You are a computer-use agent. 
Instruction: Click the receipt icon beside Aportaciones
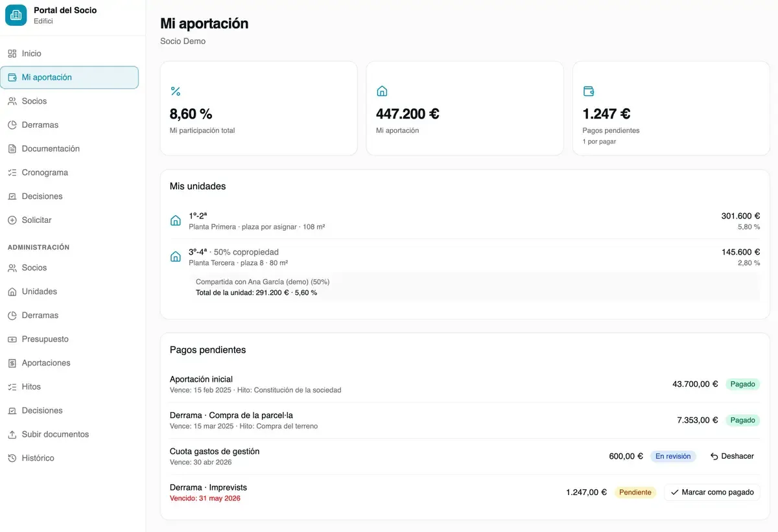coord(12,363)
